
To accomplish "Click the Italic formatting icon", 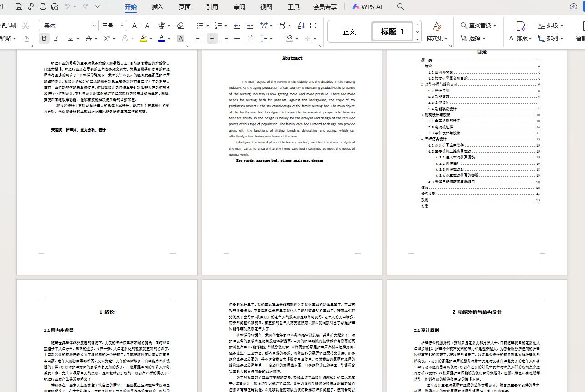I will (57, 38).
